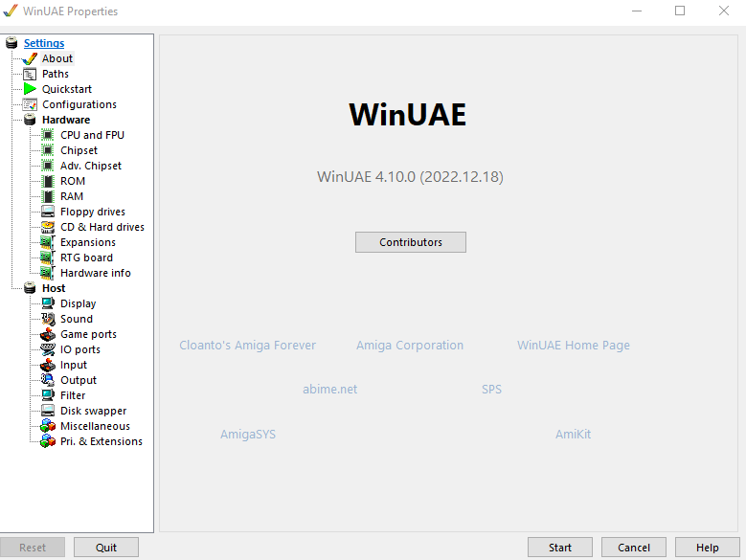Click the Start button
Viewport: 746px width, 560px height.
tap(560, 548)
